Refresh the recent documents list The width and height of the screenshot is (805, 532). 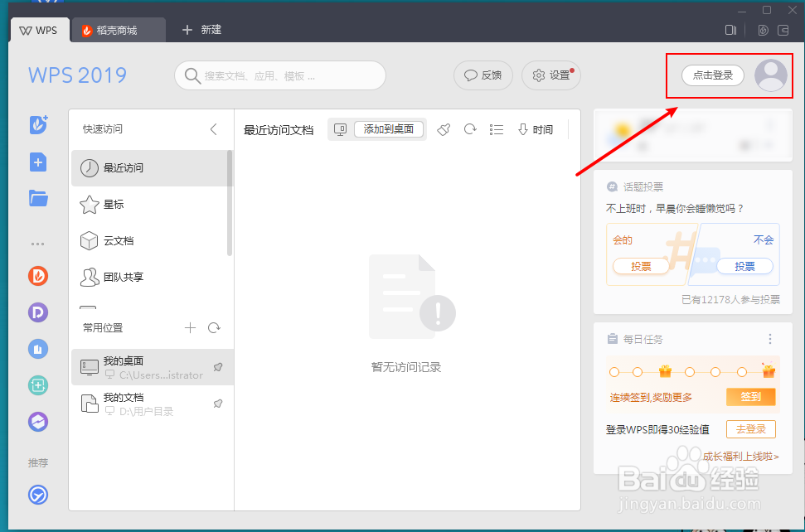470,129
